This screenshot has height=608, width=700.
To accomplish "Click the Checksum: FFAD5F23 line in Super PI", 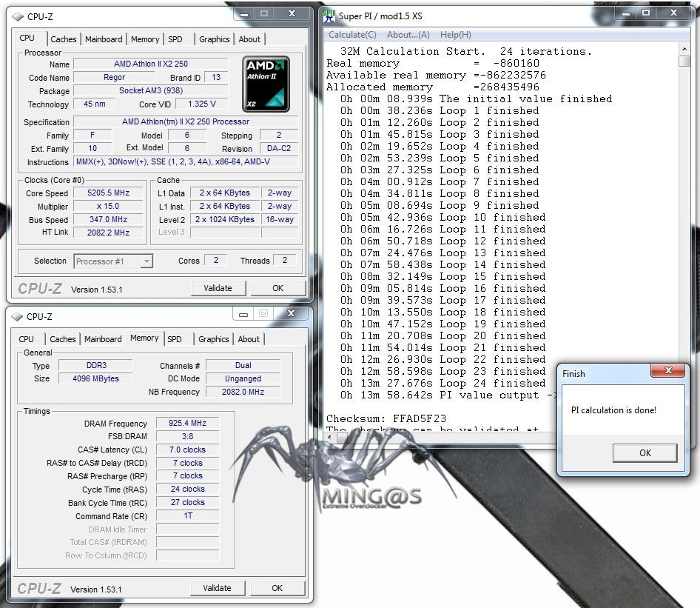I will pyautogui.click(x=386, y=418).
